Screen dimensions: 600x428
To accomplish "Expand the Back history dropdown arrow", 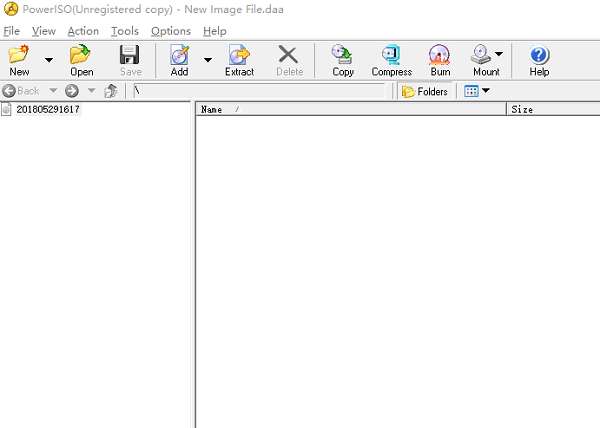I will click(x=53, y=91).
